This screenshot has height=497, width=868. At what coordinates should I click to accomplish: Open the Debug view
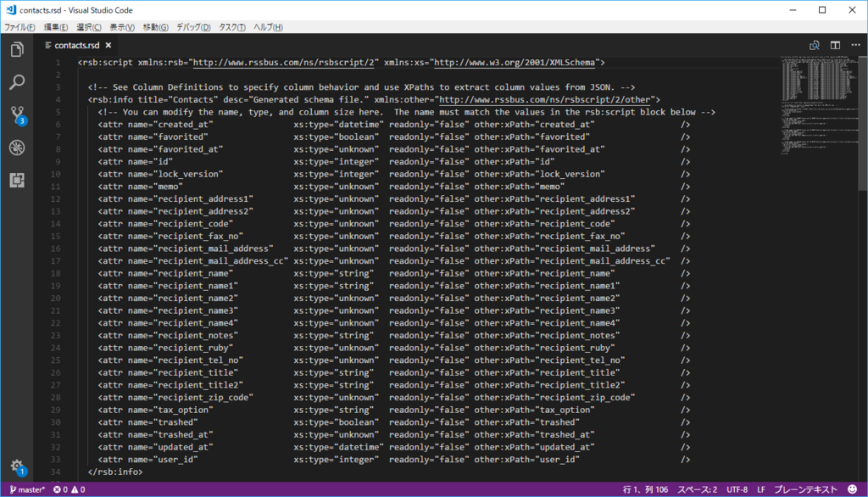pos(15,147)
